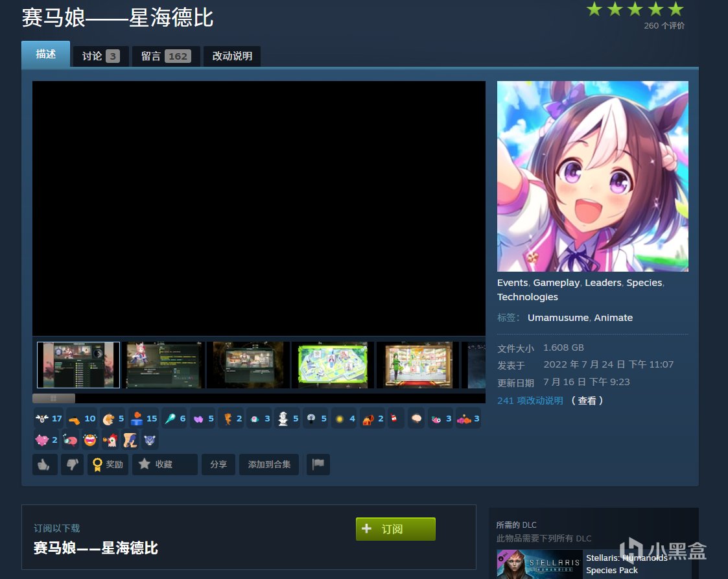728x579 pixels.
Task: Add mod to favorites with 收藏
Action: pos(165,464)
